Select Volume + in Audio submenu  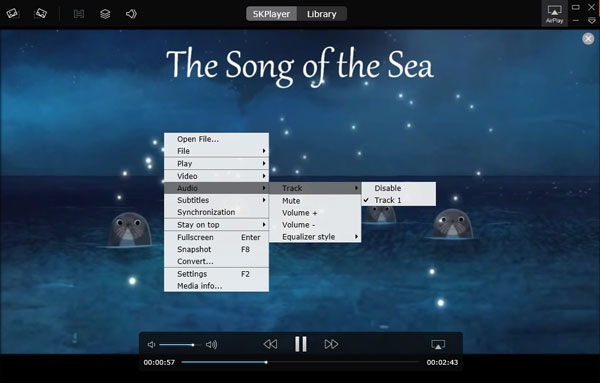click(315, 213)
